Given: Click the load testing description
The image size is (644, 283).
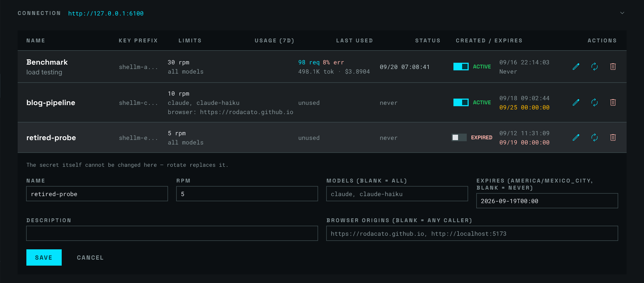Looking at the screenshot, I should pos(44,72).
